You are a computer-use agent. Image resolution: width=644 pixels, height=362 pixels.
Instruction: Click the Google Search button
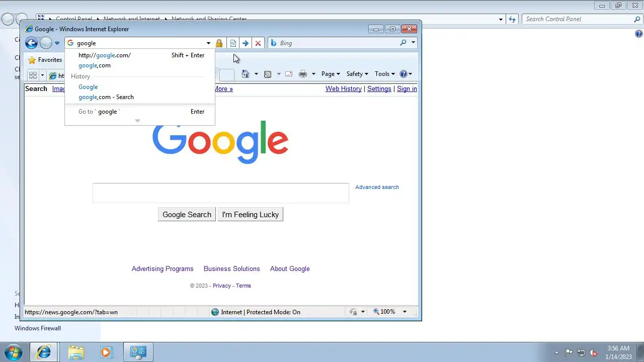point(187,214)
